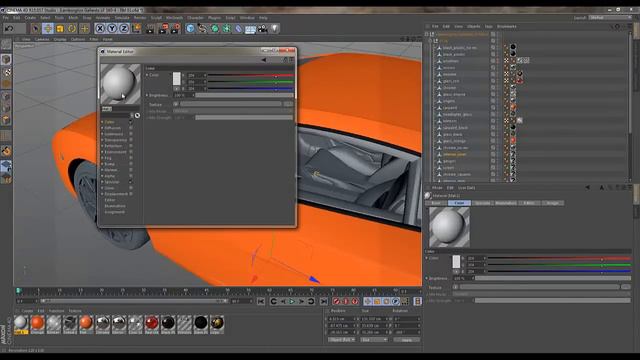This screenshot has height=360, width=640.
Task: Click the go to start playback button
Action: pyautogui.click(x=261, y=302)
